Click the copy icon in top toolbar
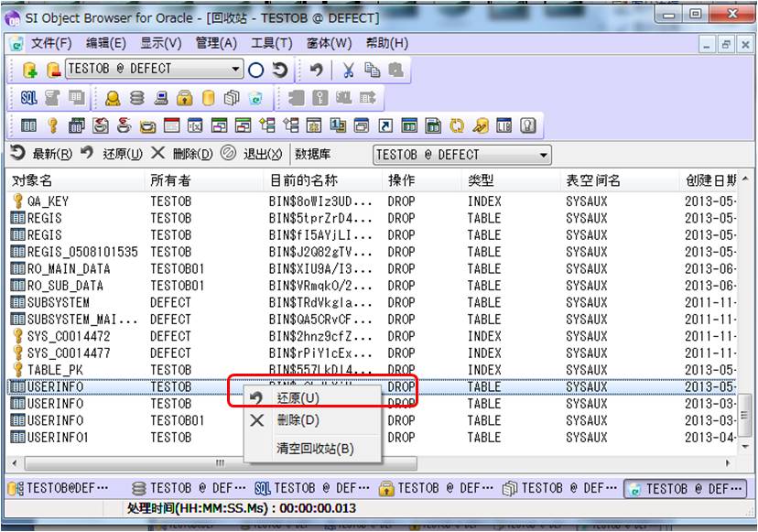This screenshot has width=758, height=532. (372, 70)
